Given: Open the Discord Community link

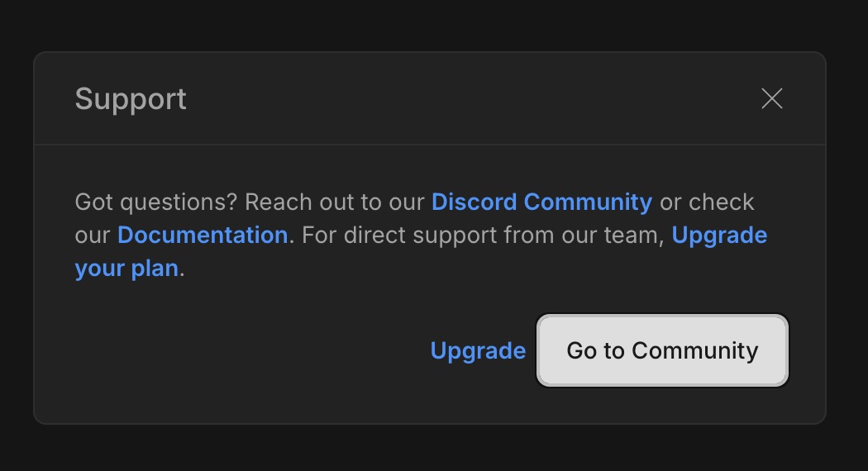Looking at the screenshot, I should 541,202.
